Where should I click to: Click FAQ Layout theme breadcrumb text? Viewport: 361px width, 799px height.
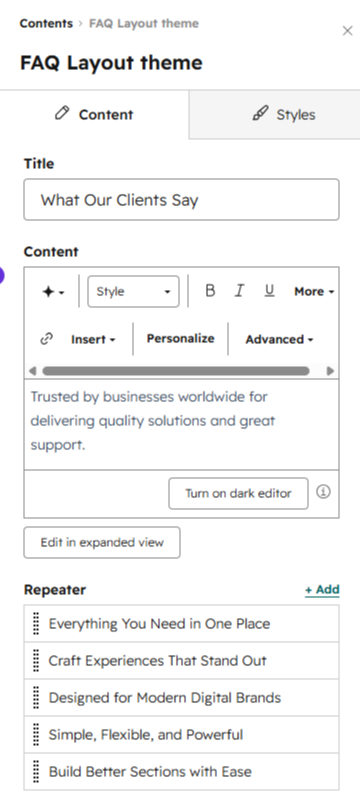[x=144, y=23]
